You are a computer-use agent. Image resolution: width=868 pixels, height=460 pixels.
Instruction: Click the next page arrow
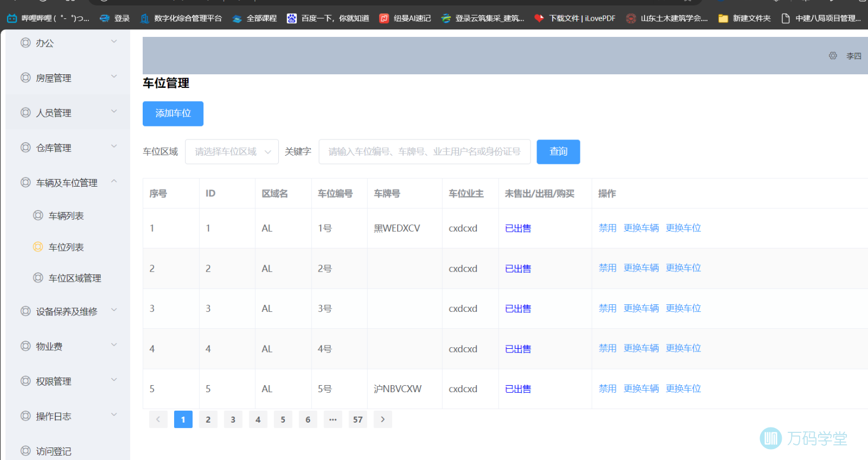click(x=383, y=419)
